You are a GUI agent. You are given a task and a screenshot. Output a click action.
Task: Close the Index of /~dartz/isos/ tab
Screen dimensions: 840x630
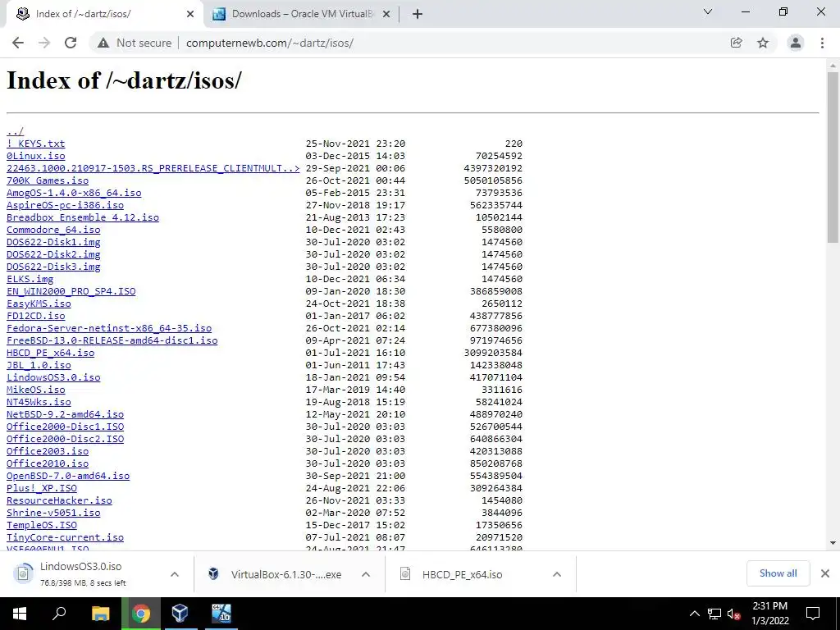[x=190, y=14]
